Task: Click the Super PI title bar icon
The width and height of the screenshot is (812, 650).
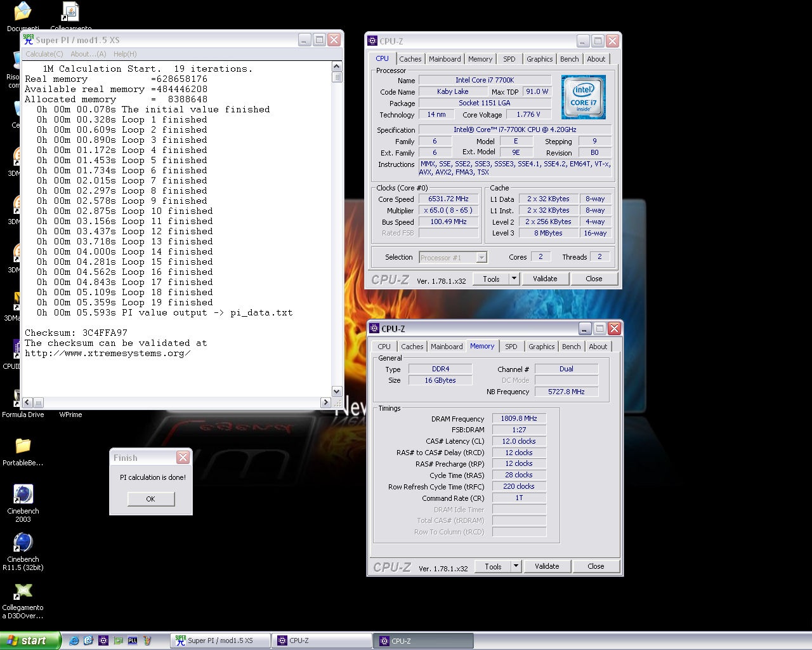Action: (29, 39)
